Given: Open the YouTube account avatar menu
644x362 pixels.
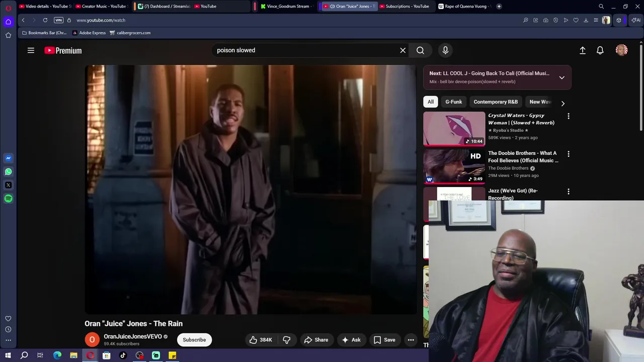Looking at the screenshot, I should tap(622, 50).
